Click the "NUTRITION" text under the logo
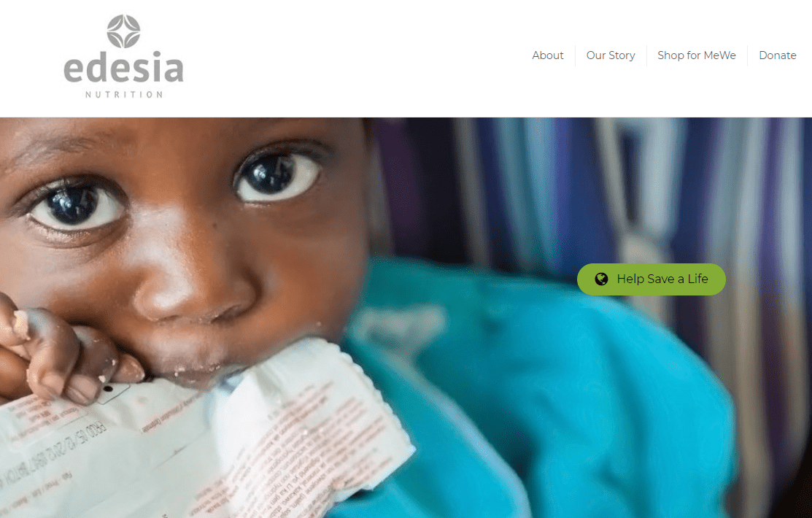 124,94
